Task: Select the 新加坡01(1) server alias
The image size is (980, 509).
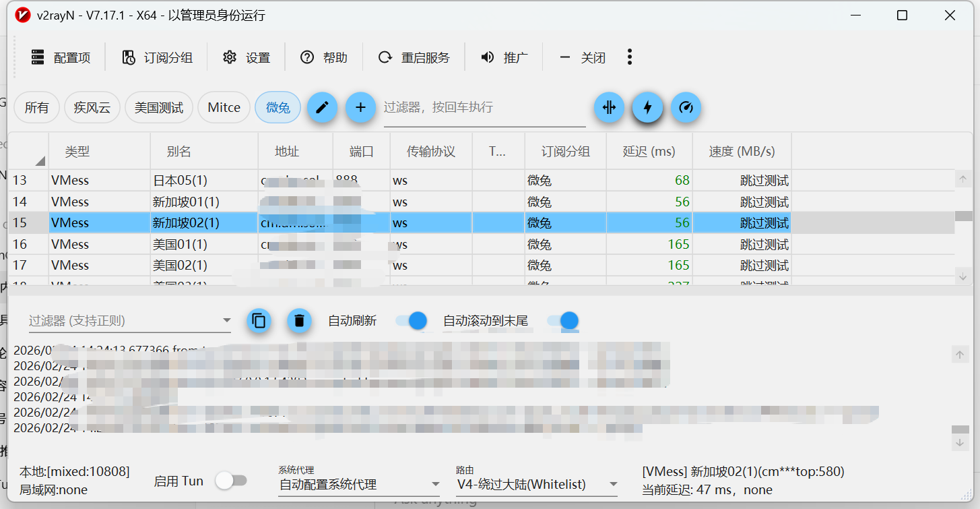Action: [186, 202]
